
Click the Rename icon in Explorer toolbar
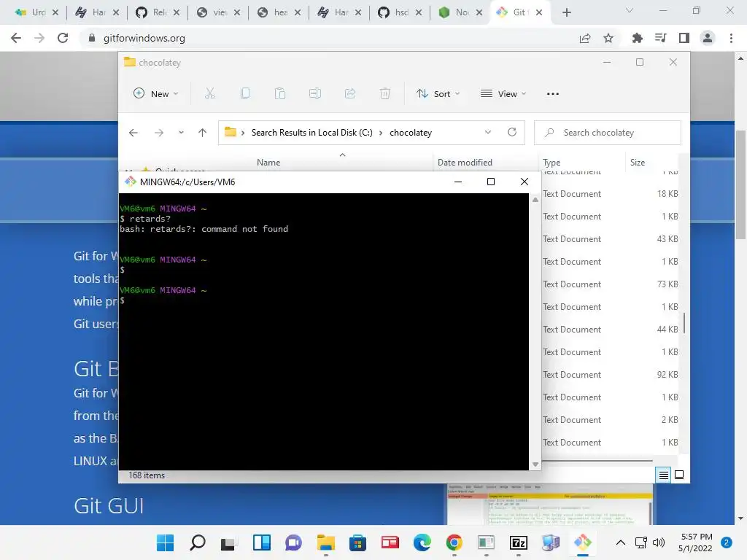(x=315, y=94)
